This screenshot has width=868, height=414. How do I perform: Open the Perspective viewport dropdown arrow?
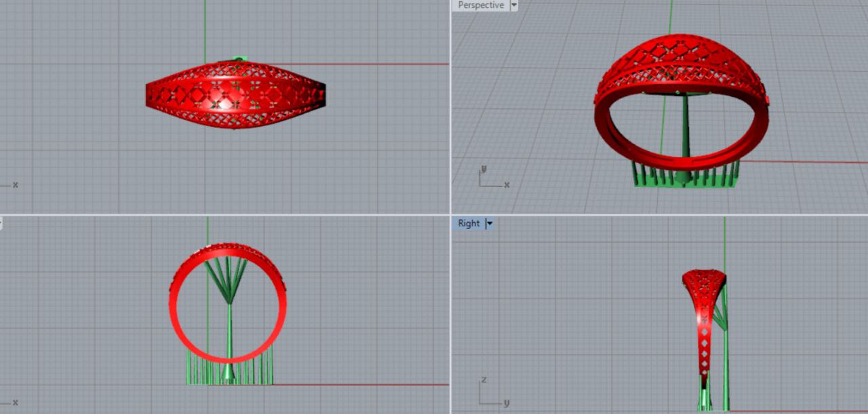(513, 5)
